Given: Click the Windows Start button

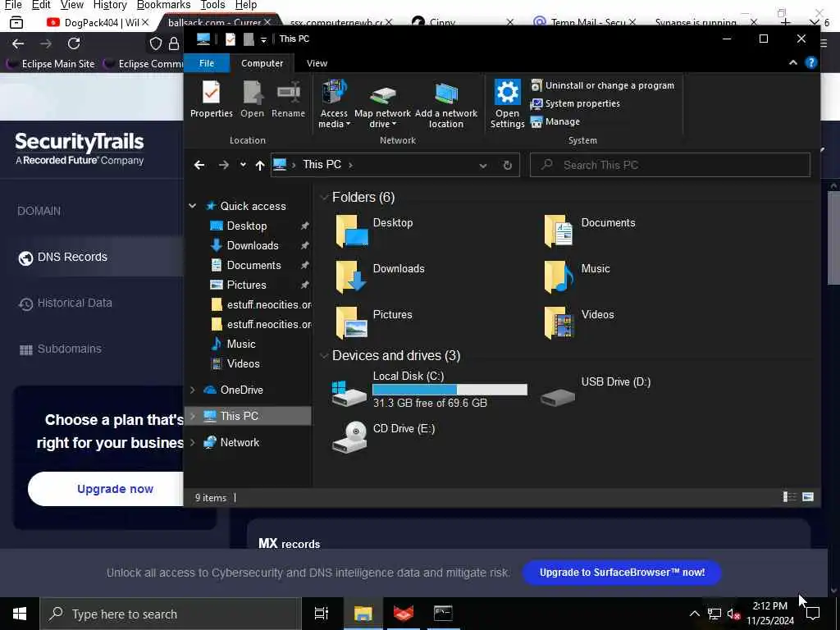Looking at the screenshot, I should point(20,614).
